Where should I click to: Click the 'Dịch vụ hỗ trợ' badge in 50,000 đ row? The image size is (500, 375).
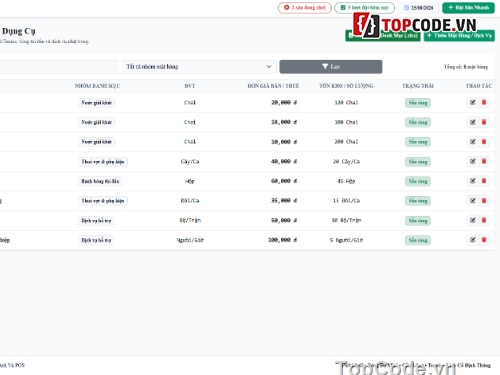click(x=96, y=220)
